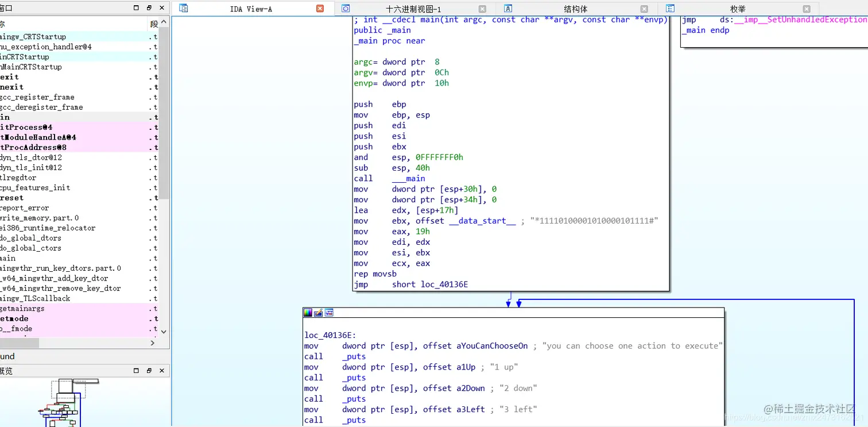
Task: Click the IDA View-A tab icon
Action: (x=184, y=8)
